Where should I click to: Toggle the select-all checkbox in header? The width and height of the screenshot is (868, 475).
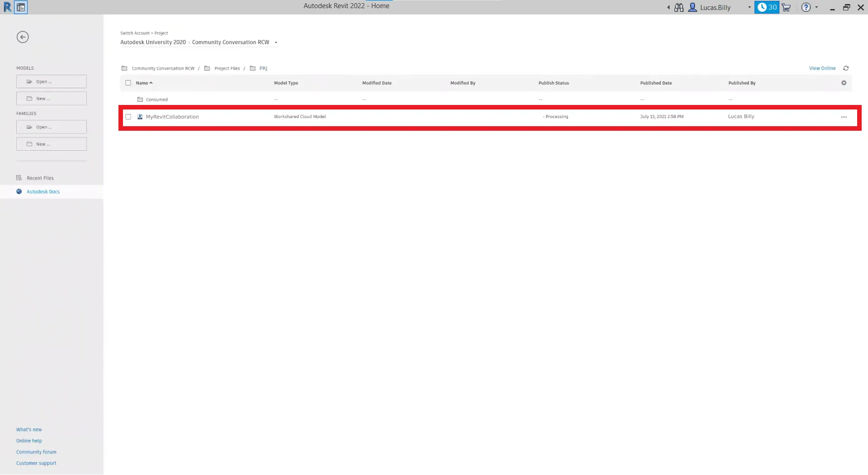click(128, 83)
